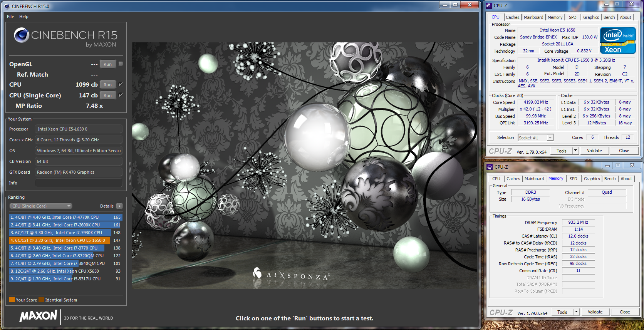Click the top CPU-Z window title icon

tap(489, 6)
